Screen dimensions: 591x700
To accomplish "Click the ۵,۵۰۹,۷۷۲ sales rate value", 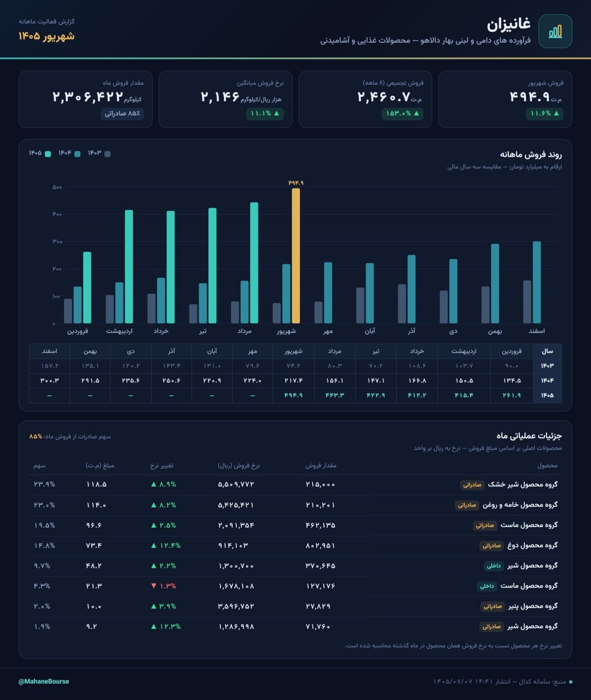I will coord(236,485).
